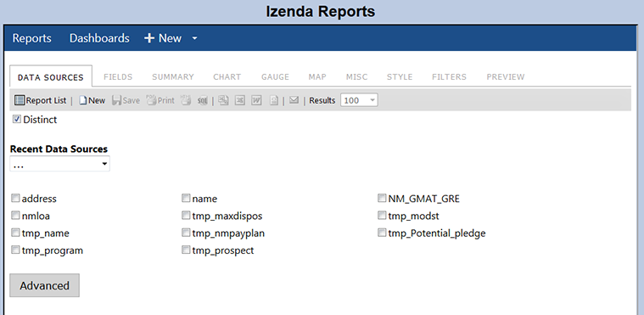644x315 pixels.
Task: Switch to the Map tab
Action: tap(317, 77)
